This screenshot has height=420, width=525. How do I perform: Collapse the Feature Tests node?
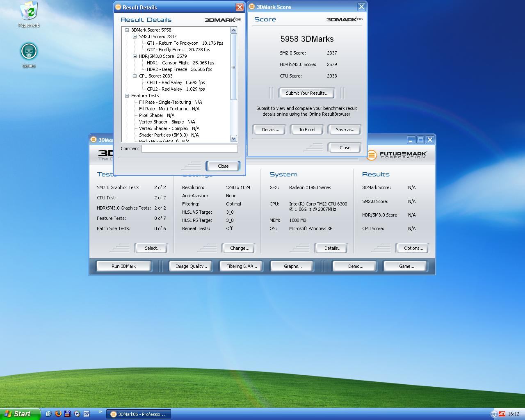coord(127,96)
